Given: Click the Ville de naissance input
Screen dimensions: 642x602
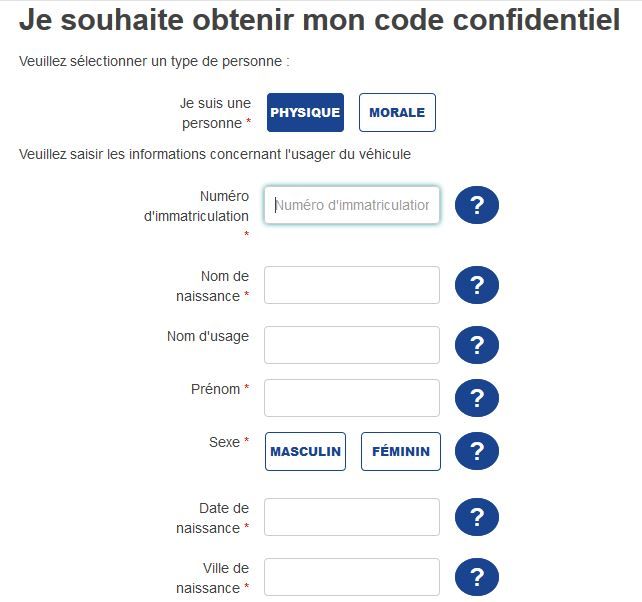Looking at the screenshot, I should 352,577.
